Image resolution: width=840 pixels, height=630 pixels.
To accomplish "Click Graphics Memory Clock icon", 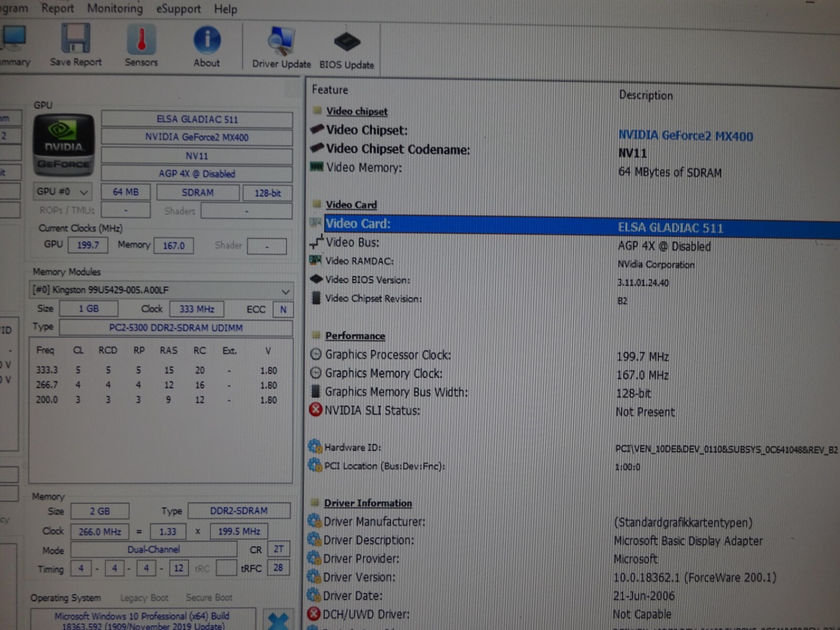I will tap(316, 373).
